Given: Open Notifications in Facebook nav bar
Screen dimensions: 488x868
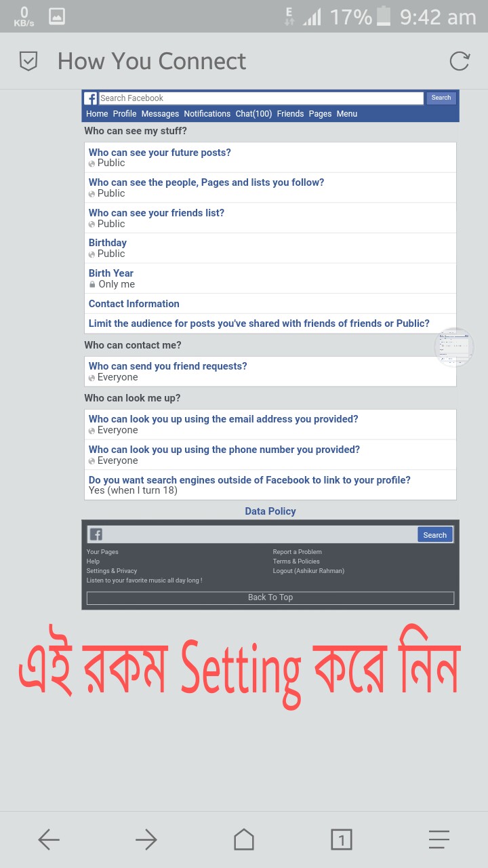Looking at the screenshot, I should [x=207, y=114].
